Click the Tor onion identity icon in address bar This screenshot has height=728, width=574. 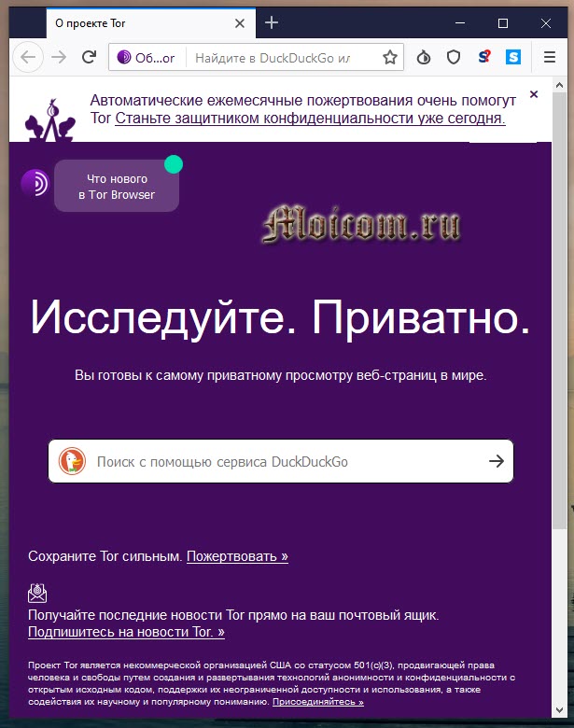pyautogui.click(x=124, y=57)
